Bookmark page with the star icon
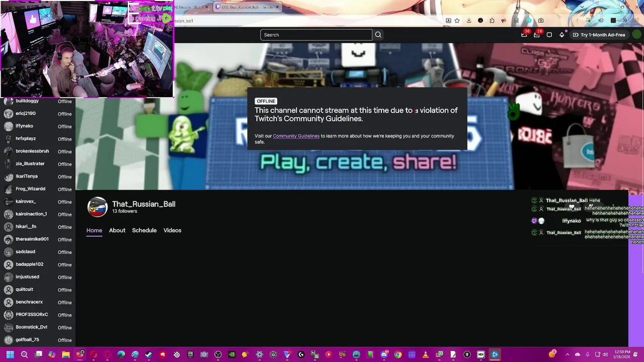This screenshot has width=644, height=362. coord(457,21)
